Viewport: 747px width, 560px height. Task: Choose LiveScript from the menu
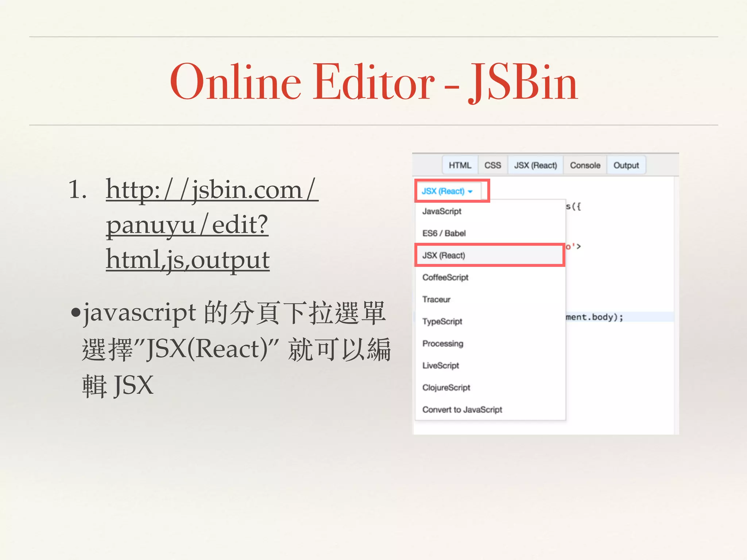pos(490,365)
